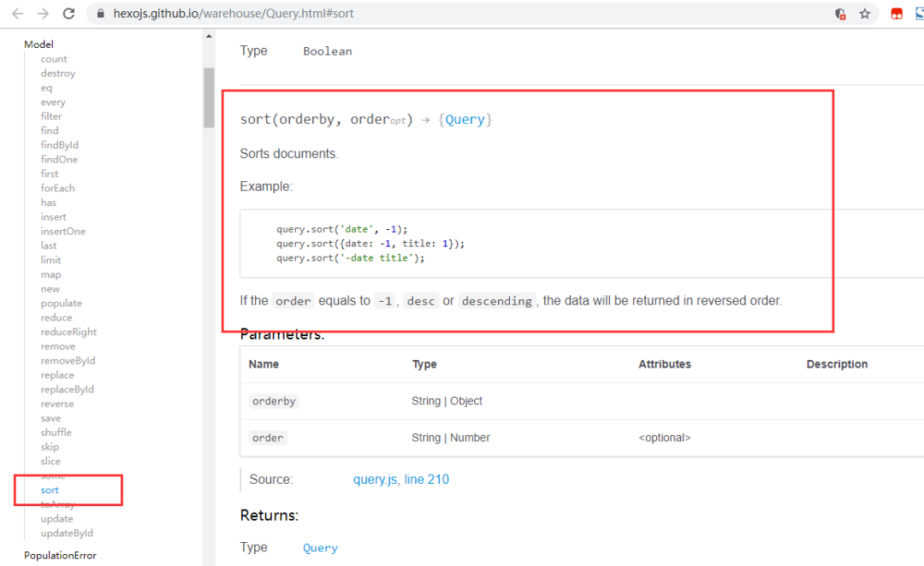
Task: Click the descending inline code word
Action: click(x=497, y=301)
